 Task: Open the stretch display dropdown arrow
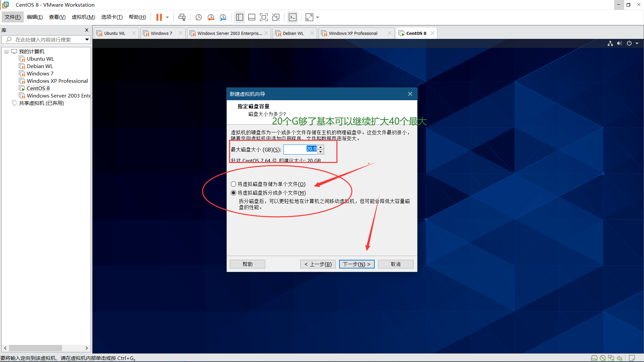point(318,17)
